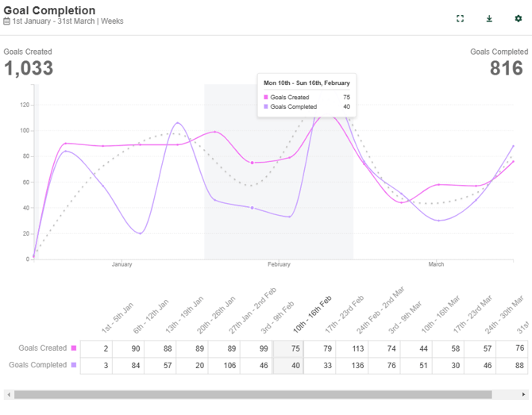Click the scrollbar left arrow
Screen dimensions: 532x415
[x=8, y=394]
